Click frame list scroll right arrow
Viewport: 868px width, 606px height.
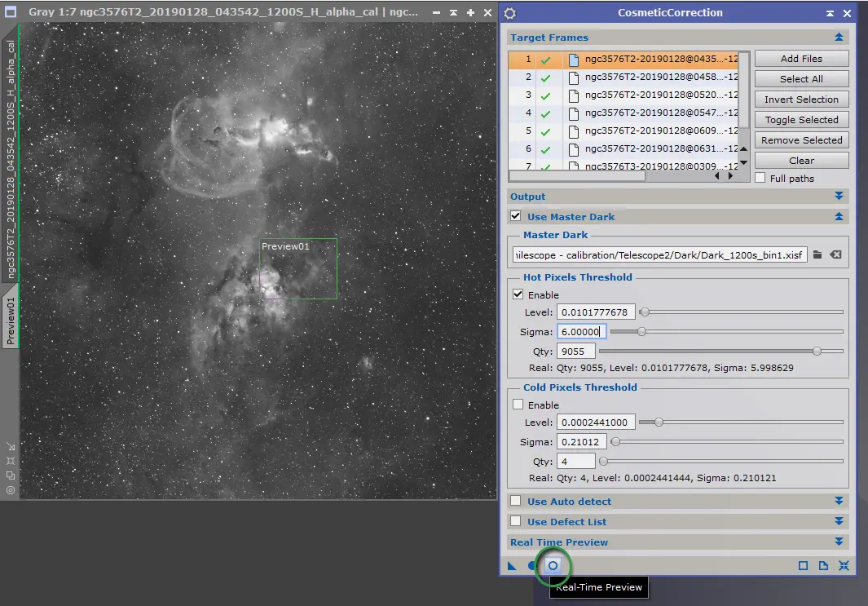[x=731, y=175]
